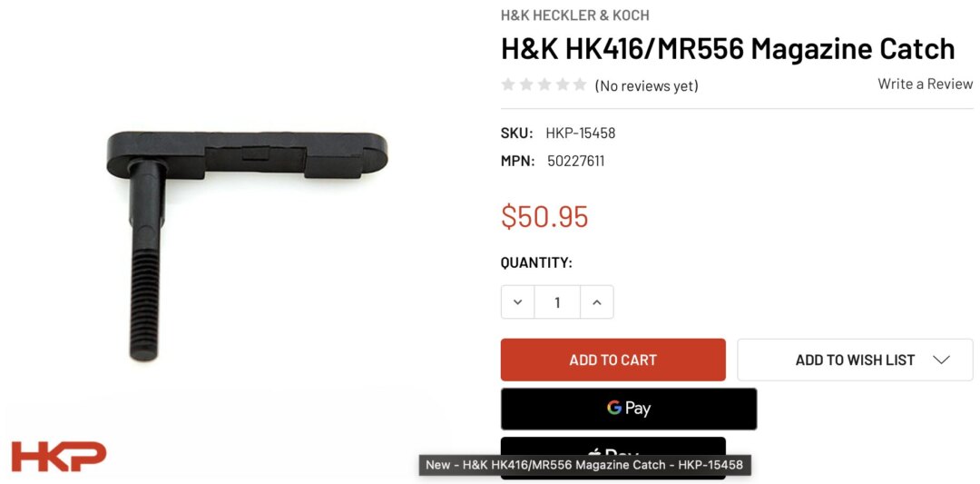The image size is (980, 484).
Task: Click the quantity input field
Action: pyautogui.click(x=557, y=302)
